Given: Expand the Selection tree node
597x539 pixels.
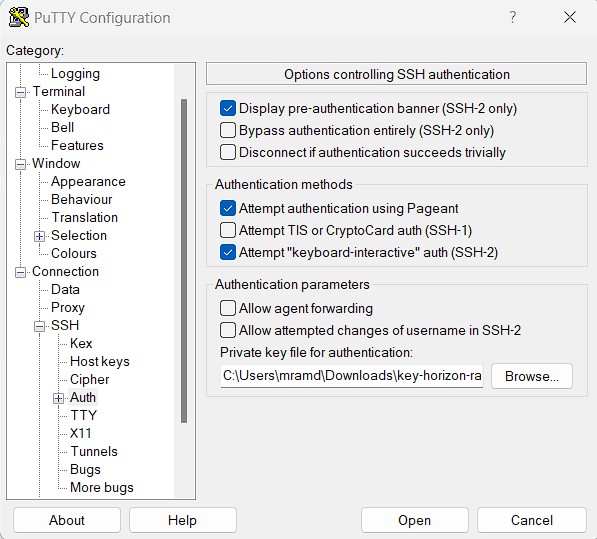Looking at the screenshot, I should click(40, 236).
